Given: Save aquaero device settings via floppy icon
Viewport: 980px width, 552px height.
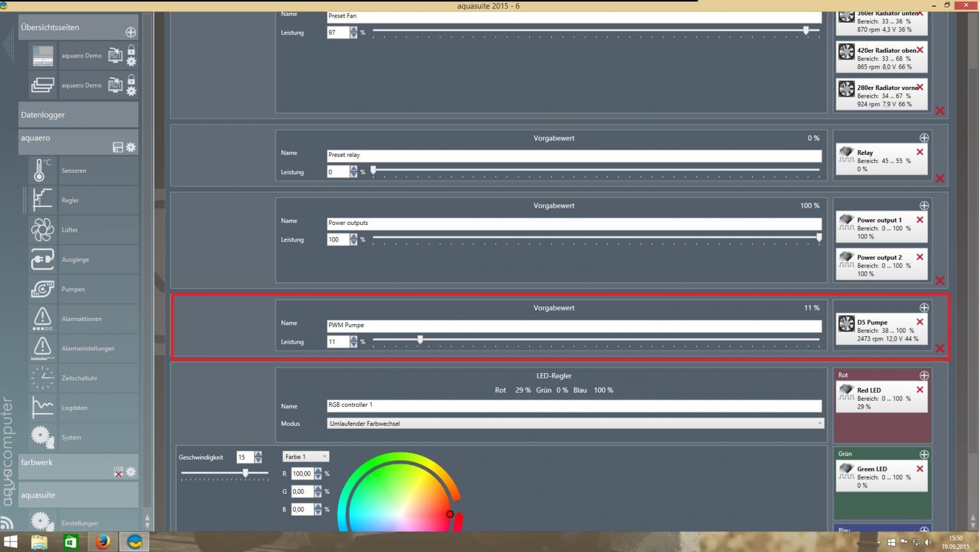Looking at the screenshot, I should click(118, 147).
